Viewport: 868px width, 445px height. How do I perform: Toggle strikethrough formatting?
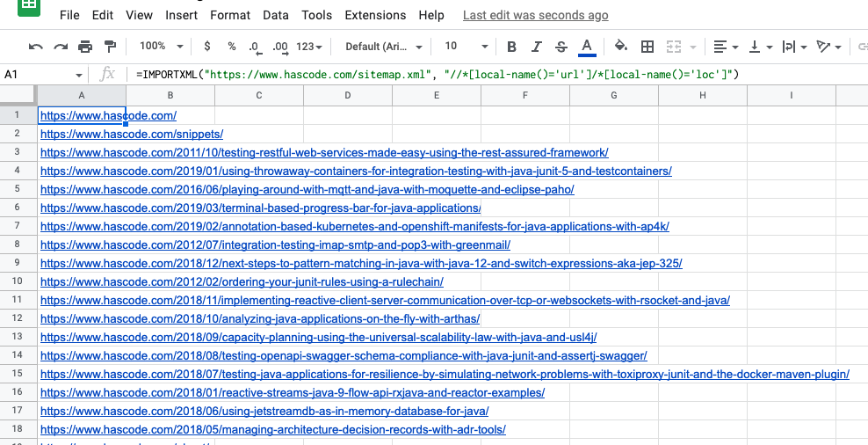(561, 47)
